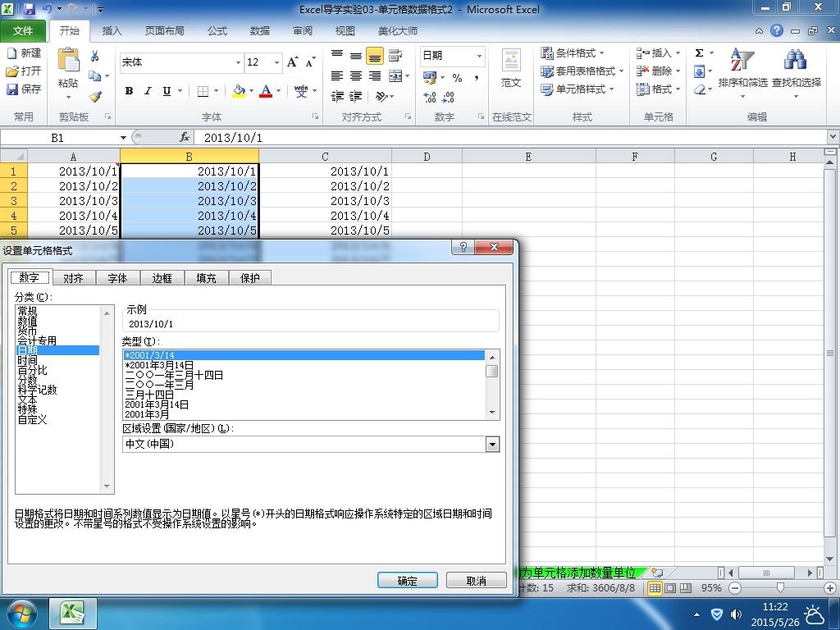The height and width of the screenshot is (630, 840).
Task: Toggle Italic formatting
Action: tap(148, 91)
